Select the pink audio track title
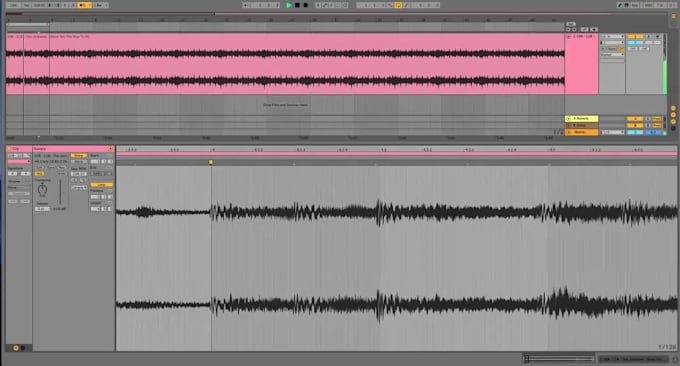 click(583, 36)
